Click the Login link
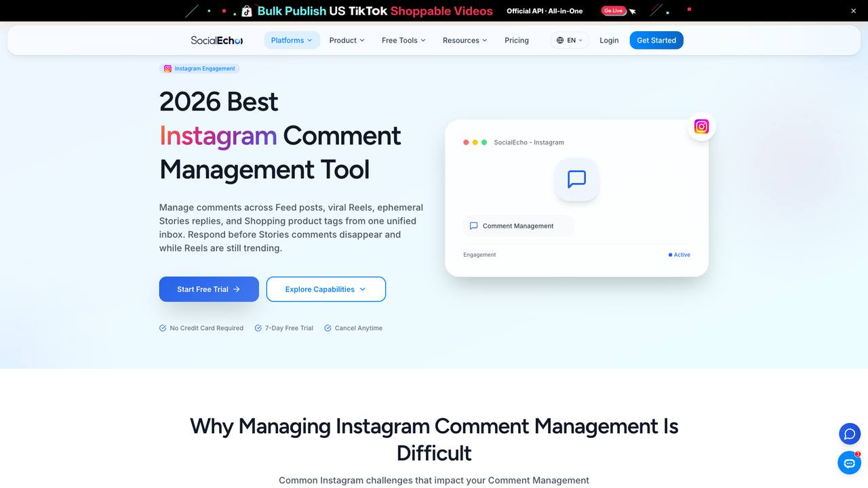 (609, 41)
